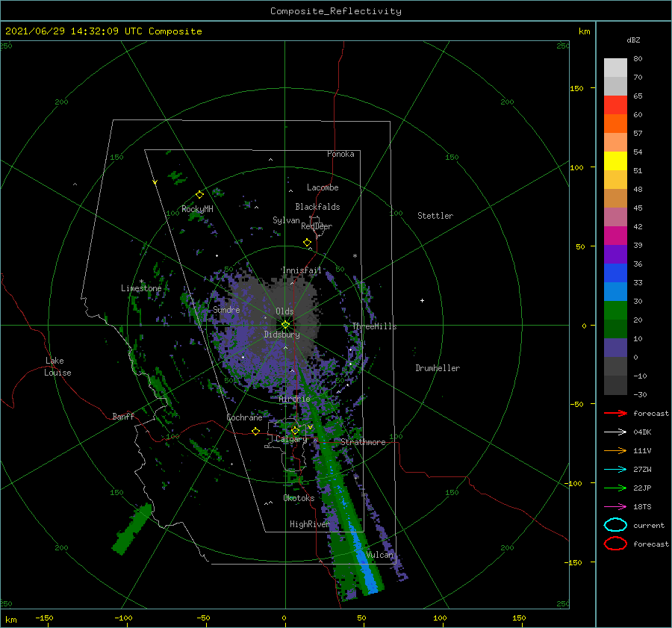Screen dimensions: 672x628
Task: Select the magenta 39-42 dBZ swatch
Action: pyautogui.click(x=615, y=236)
